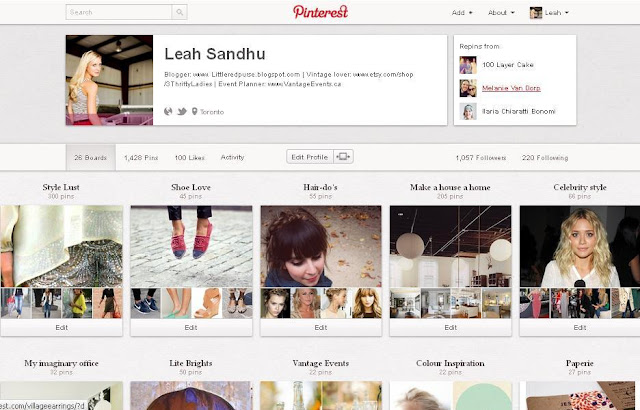Click the search magnifier icon
The image size is (640, 410).
[180, 12]
